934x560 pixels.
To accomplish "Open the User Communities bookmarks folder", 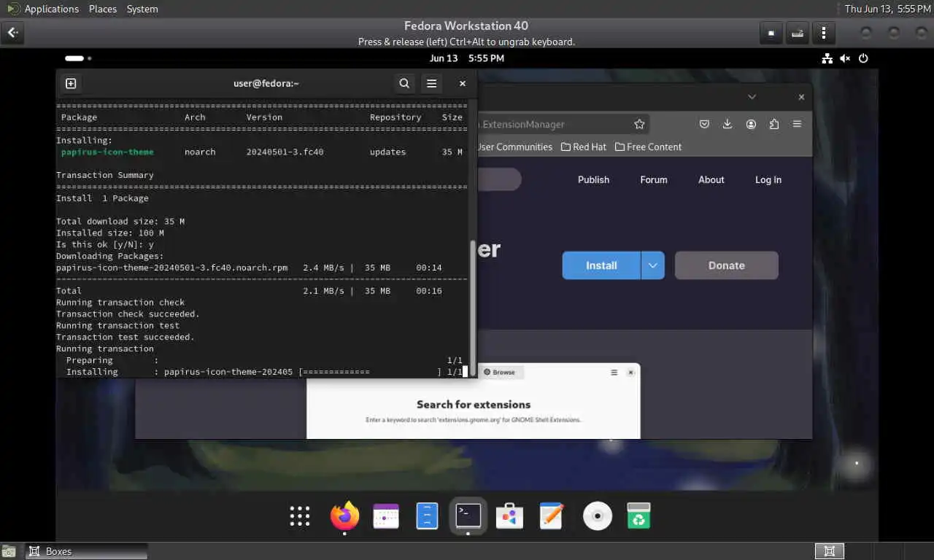I will (514, 147).
